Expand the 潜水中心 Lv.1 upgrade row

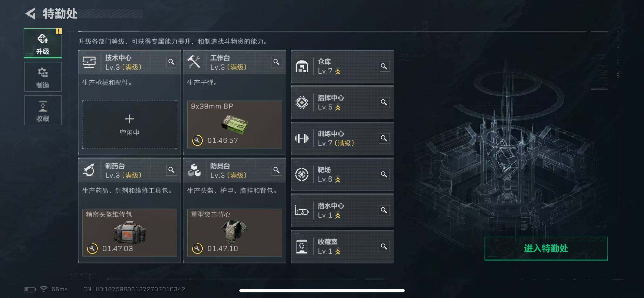pos(342,210)
